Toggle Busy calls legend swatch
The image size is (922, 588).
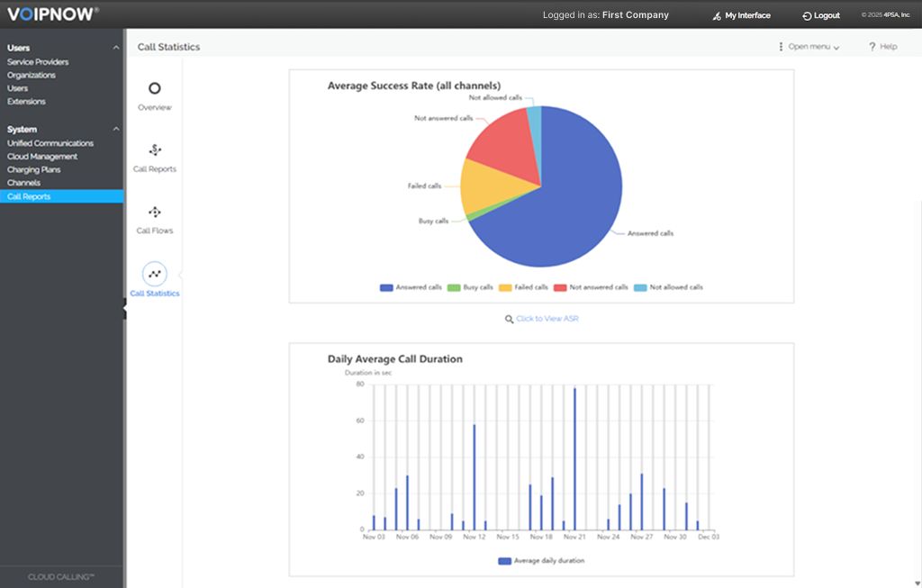click(454, 287)
